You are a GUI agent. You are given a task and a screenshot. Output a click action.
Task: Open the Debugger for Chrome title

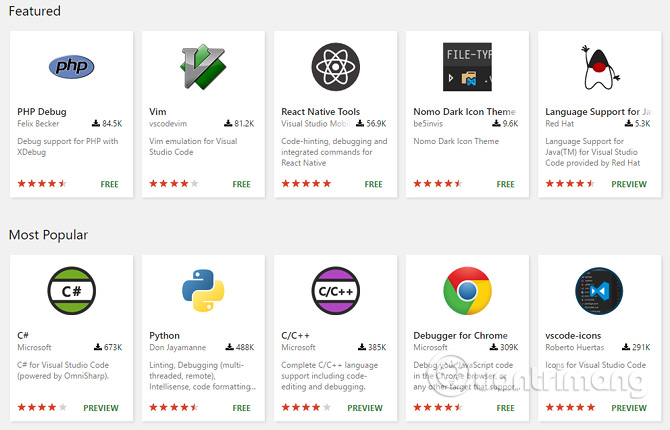point(460,336)
